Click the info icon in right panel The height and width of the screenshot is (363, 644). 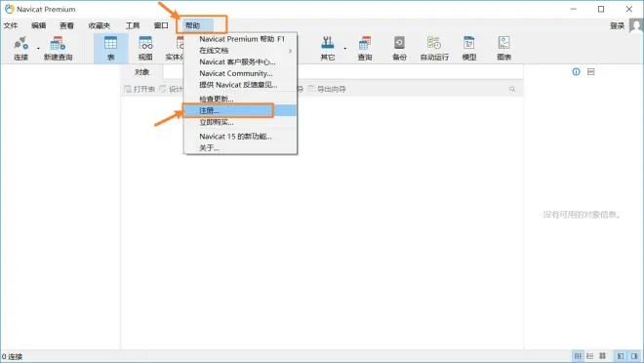tap(577, 72)
